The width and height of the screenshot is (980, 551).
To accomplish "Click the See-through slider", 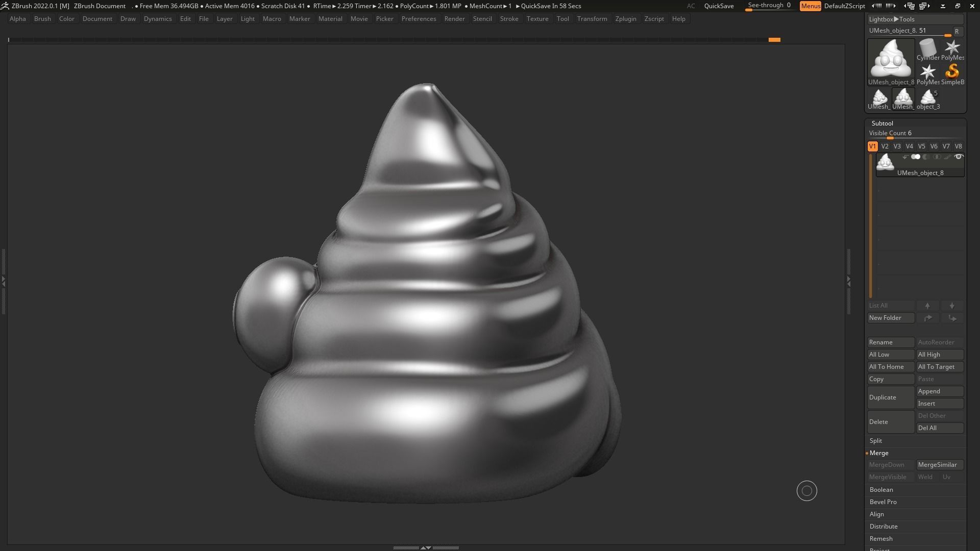I will 769,6.
